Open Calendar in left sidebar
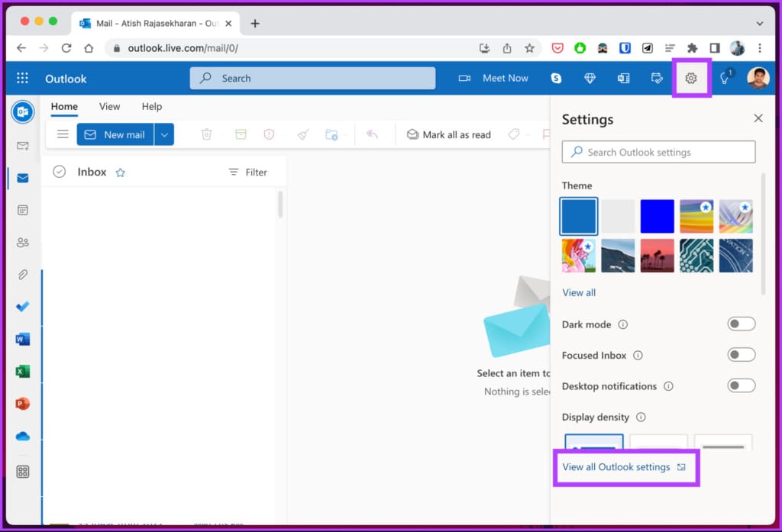This screenshot has width=782, height=532. click(22, 210)
